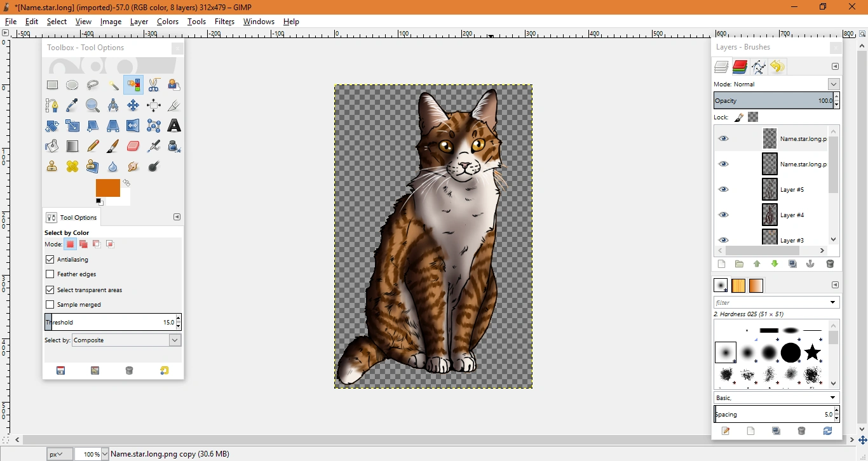Viewport: 868px width, 461px height.
Task: Select the Rectangle Select tool
Action: click(x=52, y=85)
